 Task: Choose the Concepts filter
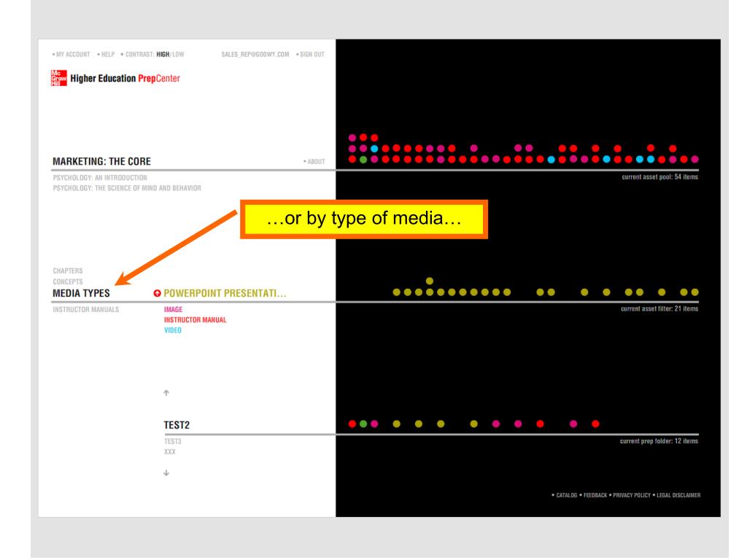tap(68, 282)
